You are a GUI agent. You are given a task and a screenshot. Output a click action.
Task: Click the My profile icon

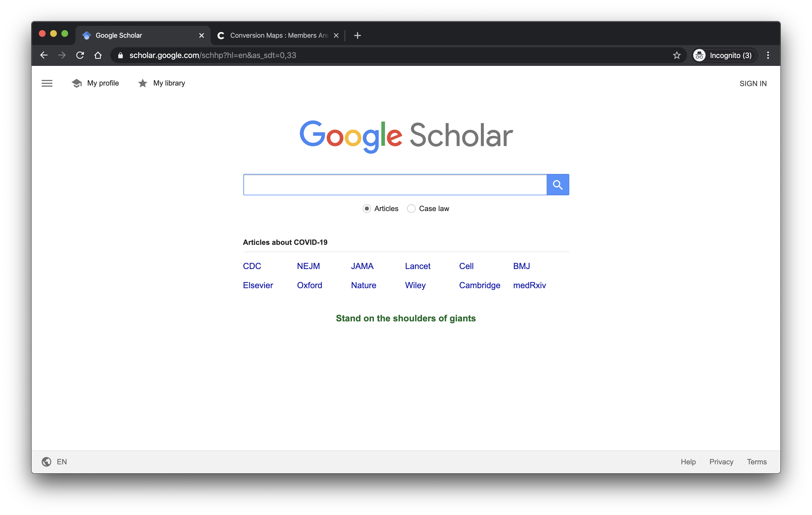pyautogui.click(x=77, y=83)
